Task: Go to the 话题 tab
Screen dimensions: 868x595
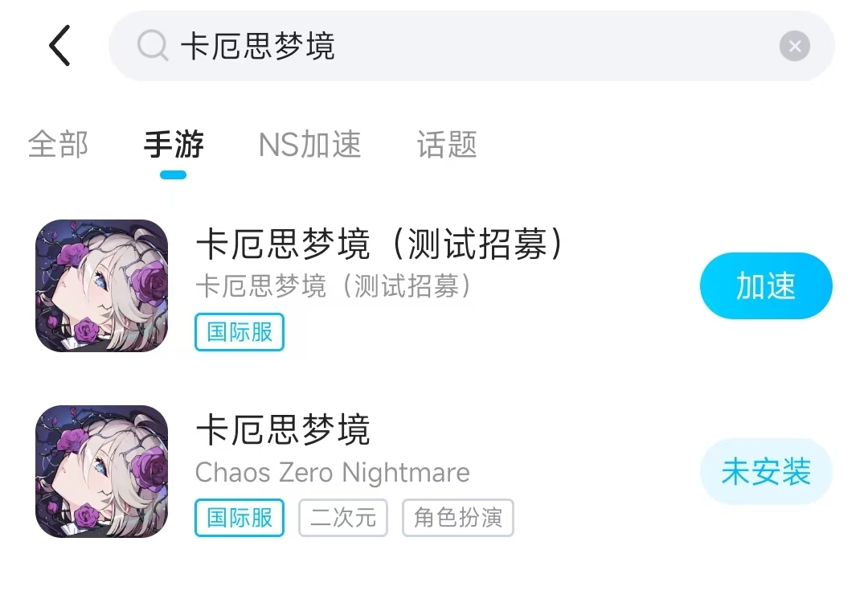Action: (x=447, y=146)
